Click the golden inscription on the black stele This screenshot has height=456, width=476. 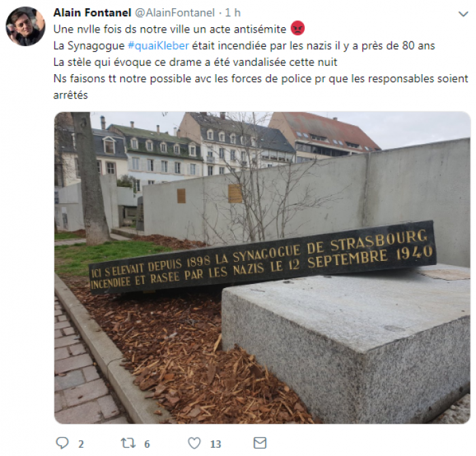tap(262, 260)
